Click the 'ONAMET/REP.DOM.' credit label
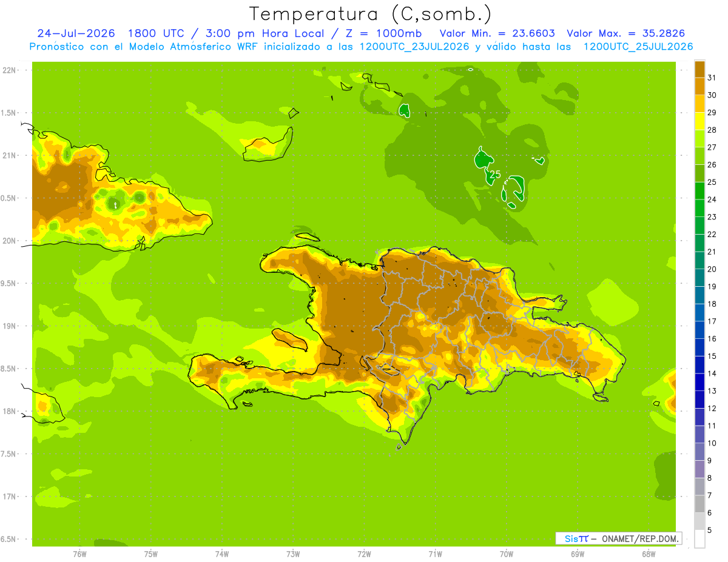This screenshot has width=728, height=562. (640, 538)
